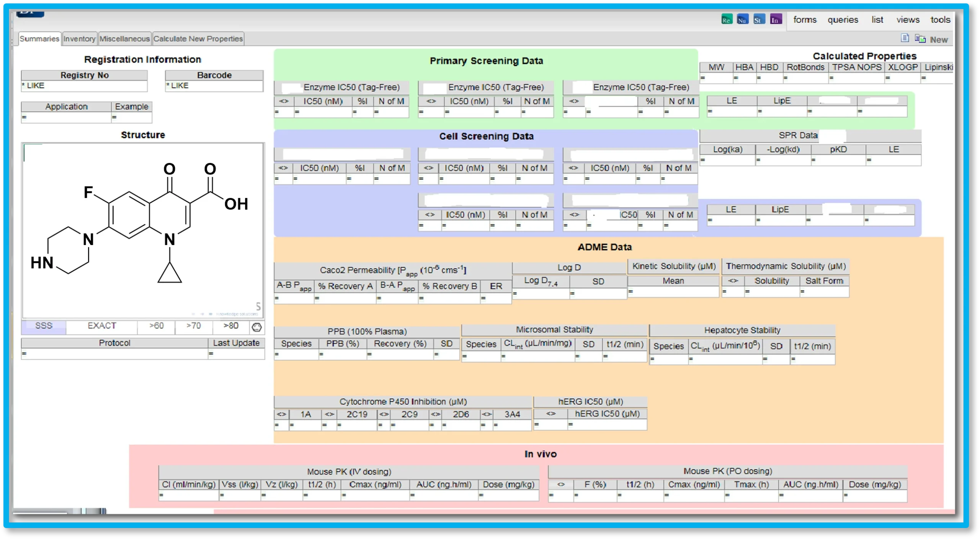Open the queries menu
This screenshot has width=980, height=539.
tap(843, 20)
